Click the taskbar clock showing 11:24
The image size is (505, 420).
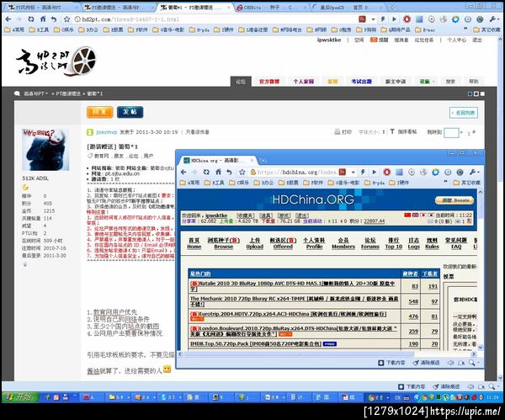(x=492, y=397)
